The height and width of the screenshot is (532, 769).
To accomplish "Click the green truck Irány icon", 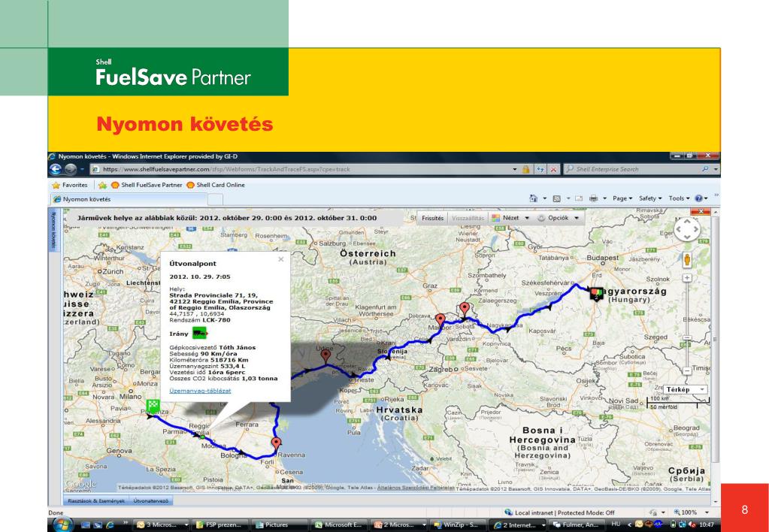I will (200, 334).
